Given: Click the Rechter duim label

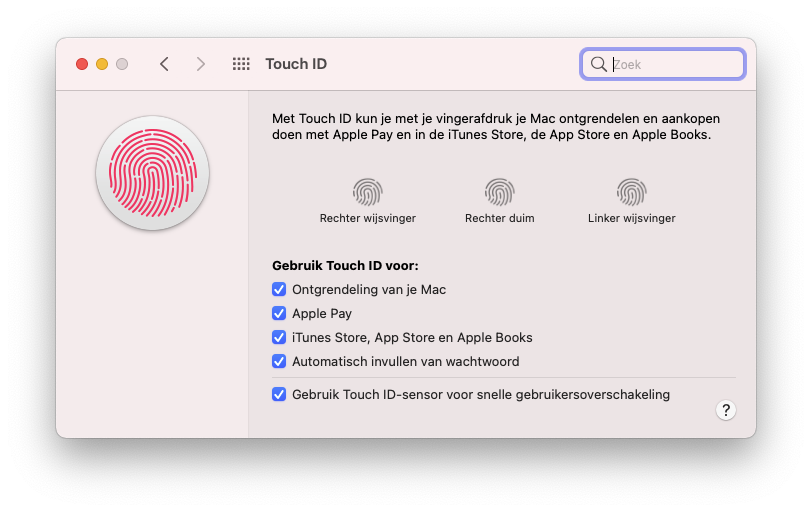Looking at the screenshot, I should pyautogui.click(x=499, y=218).
